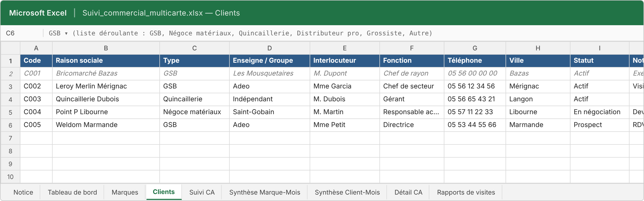Select cell Indépendant
The width and height of the screenshot is (644, 201).
click(270, 99)
